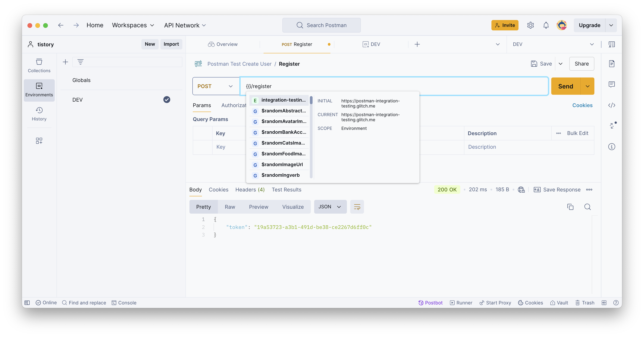
Task: Toggle two-pane layout in the status bar
Action: pos(604,303)
